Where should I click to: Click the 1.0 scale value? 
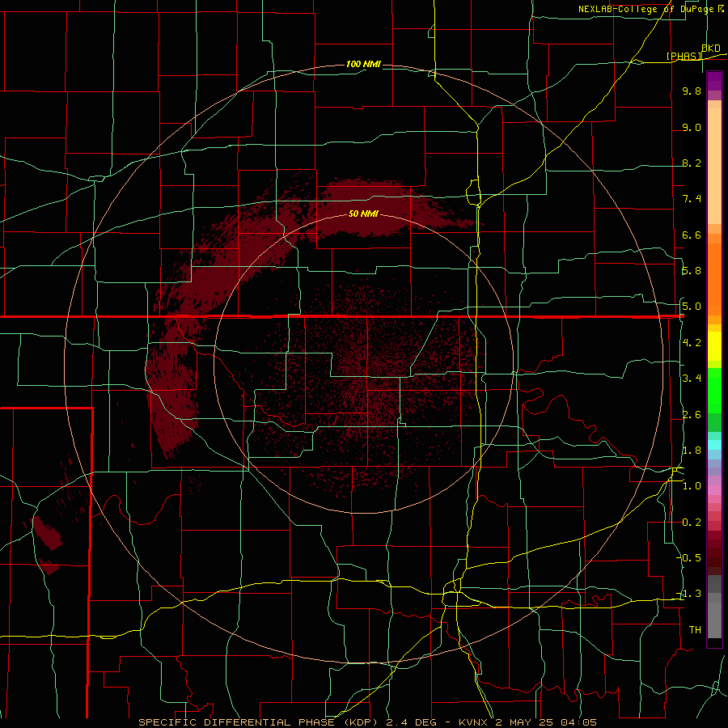click(692, 486)
